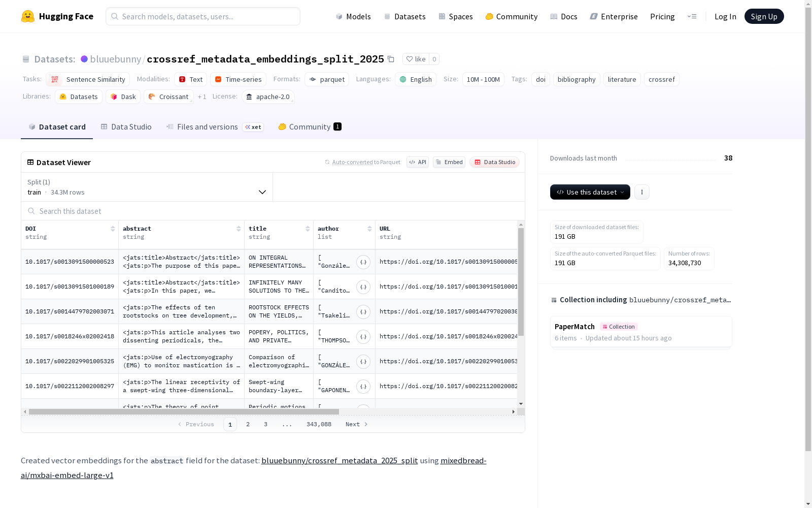Open the Community tab with 1 discussion
812x508 pixels.
click(x=310, y=127)
